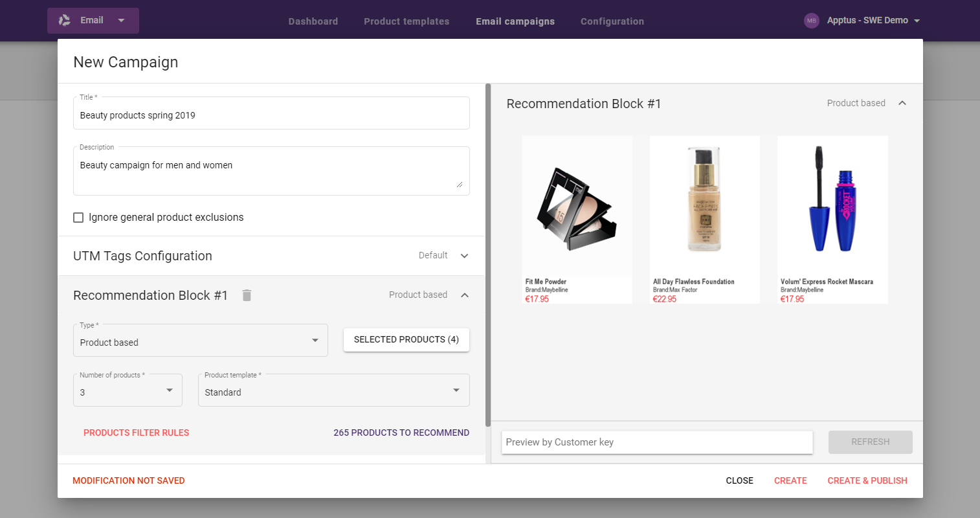Click the Brand:Max Factor label
The width and height of the screenshot is (980, 518).
click(675, 290)
